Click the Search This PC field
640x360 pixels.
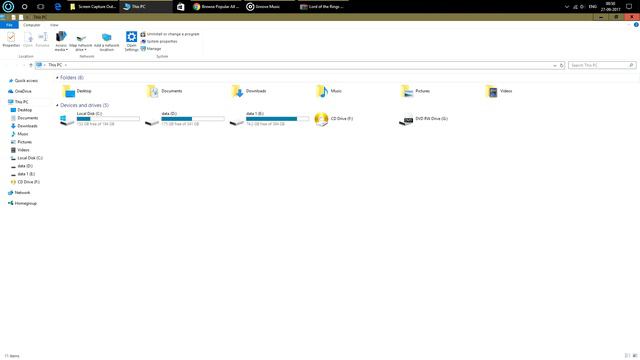coord(602,65)
